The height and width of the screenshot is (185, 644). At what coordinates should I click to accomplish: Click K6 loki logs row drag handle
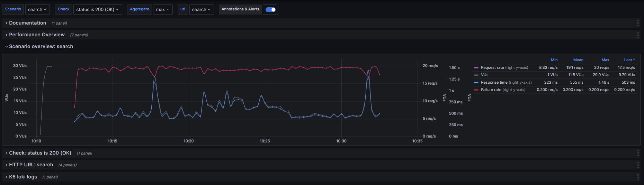coord(637,177)
